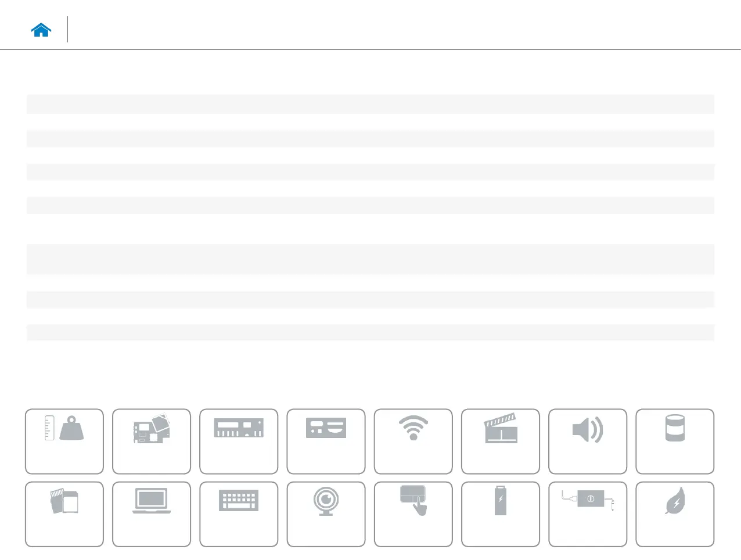Open the power adapter tile

pyautogui.click(x=587, y=514)
